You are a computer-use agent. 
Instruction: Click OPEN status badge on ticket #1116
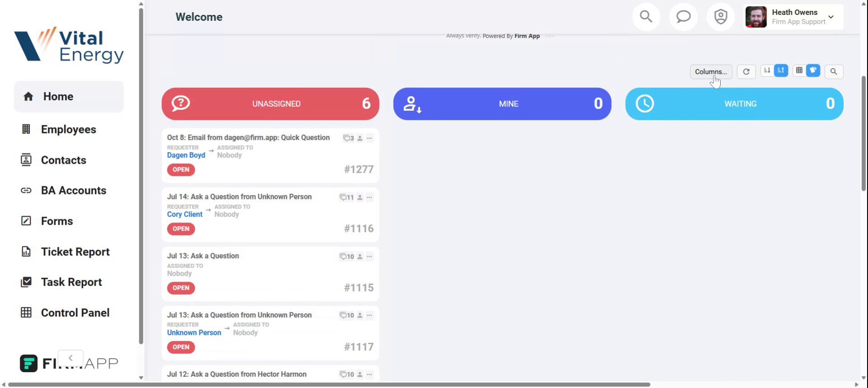pyautogui.click(x=181, y=229)
